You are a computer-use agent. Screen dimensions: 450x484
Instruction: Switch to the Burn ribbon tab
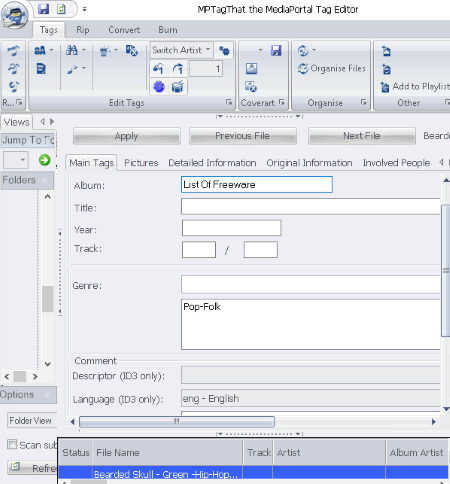tap(168, 30)
